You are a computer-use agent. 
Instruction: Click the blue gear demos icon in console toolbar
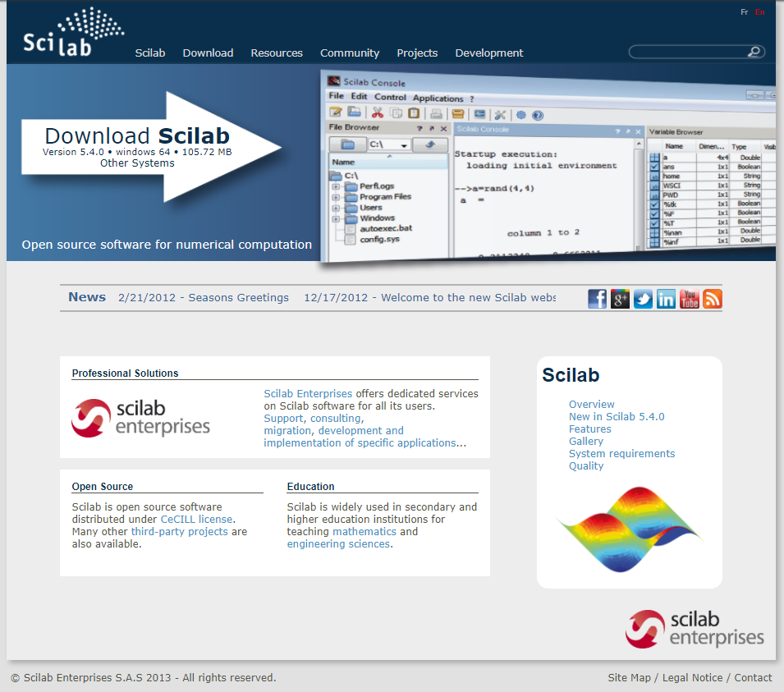521,115
